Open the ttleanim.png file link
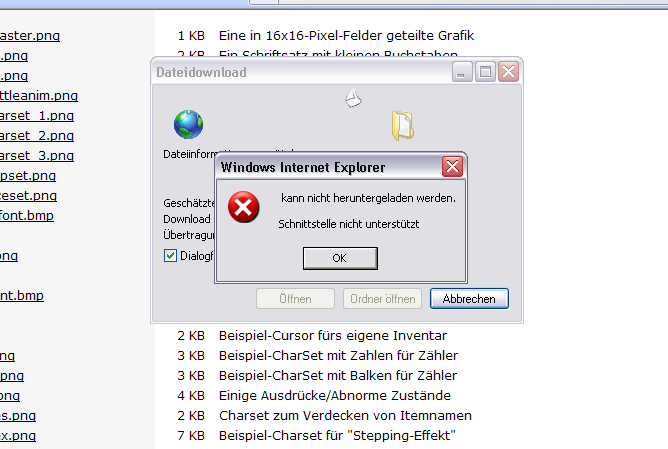Screen dimensions: 668x449 (x=39, y=95)
